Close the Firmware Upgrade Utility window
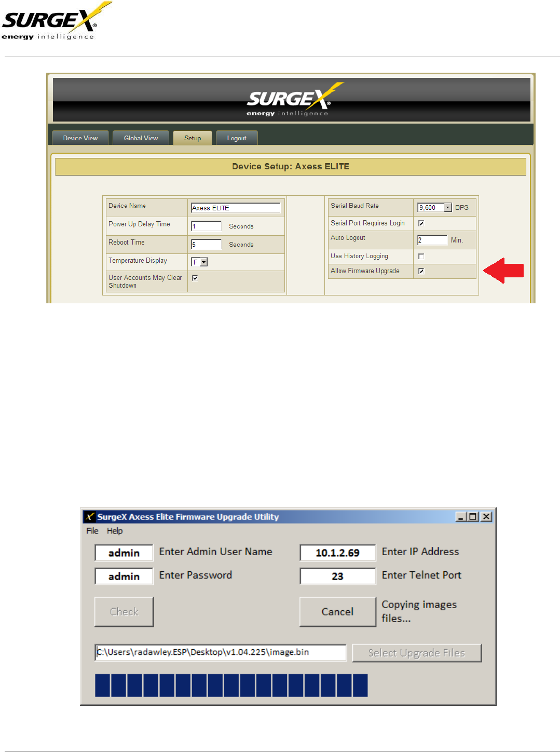 click(x=486, y=517)
